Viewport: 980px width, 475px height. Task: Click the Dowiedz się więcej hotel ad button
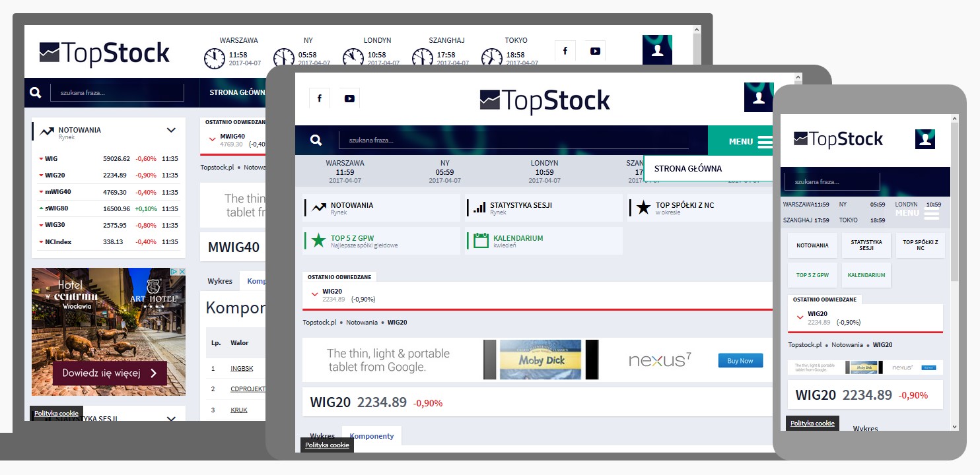click(x=110, y=373)
